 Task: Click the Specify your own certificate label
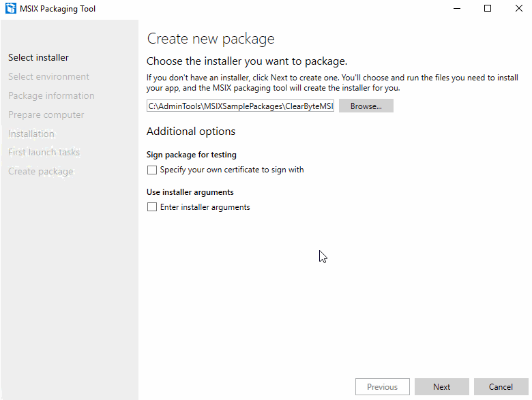[232, 170]
